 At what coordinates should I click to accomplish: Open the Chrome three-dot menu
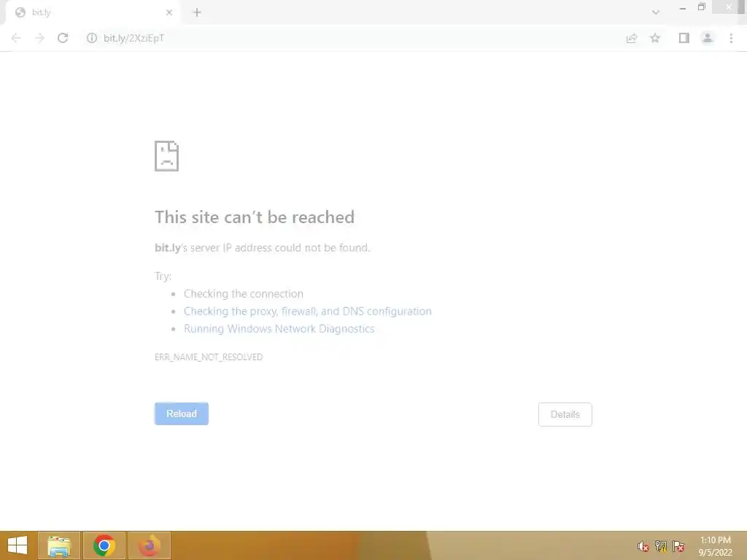coord(731,38)
